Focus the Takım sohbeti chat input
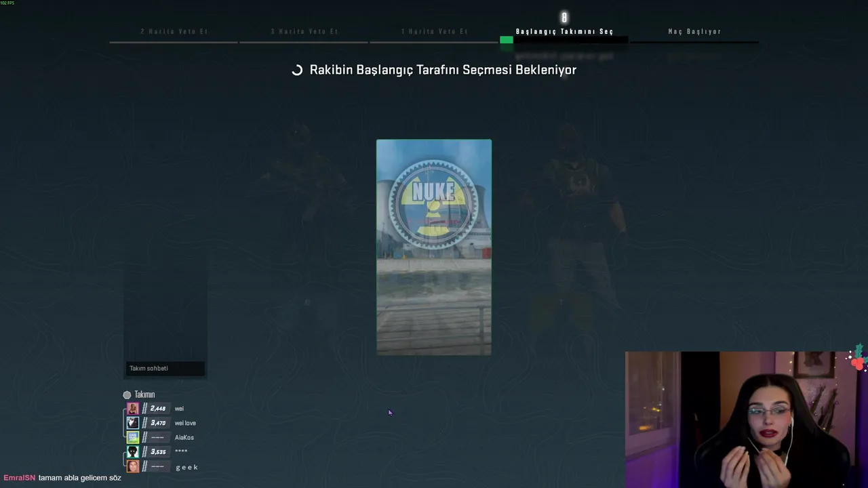 click(165, 369)
